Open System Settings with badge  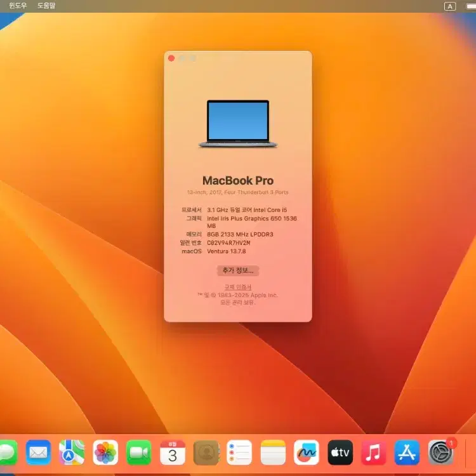441,453
